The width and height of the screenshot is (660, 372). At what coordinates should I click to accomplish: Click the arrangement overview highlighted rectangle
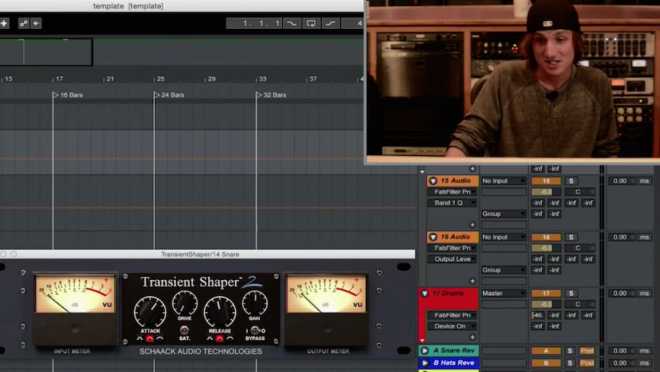tap(46, 52)
